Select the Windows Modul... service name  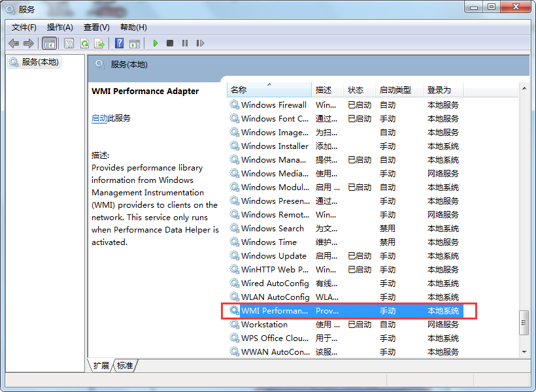click(275, 187)
